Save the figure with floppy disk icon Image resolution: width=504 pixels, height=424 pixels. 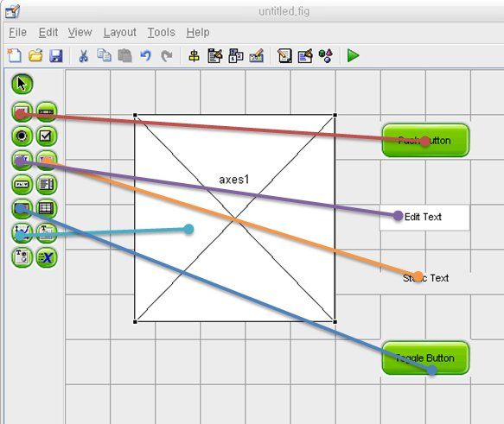[x=56, y=56]
